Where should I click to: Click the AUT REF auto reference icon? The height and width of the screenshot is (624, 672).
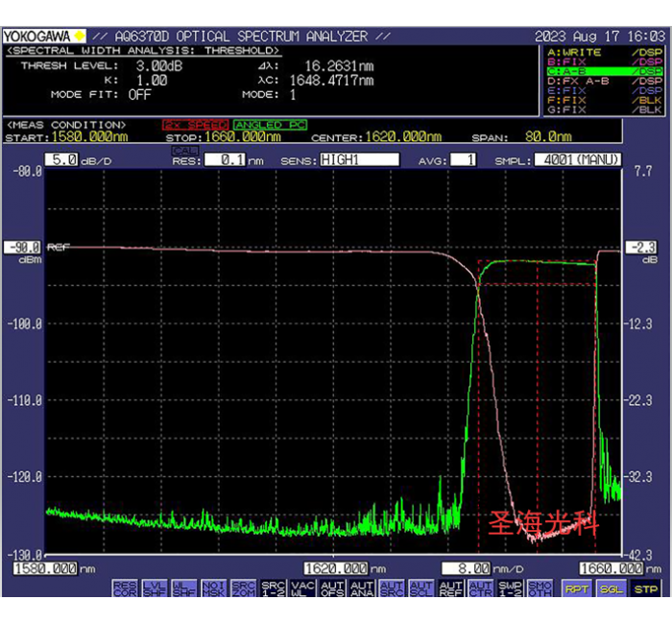coord(450,588)
